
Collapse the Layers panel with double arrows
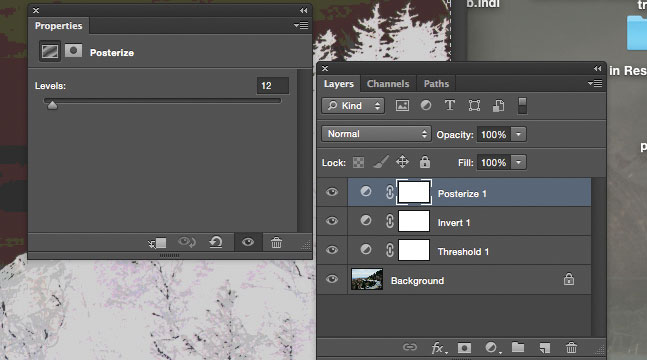(x=597, y=69)
